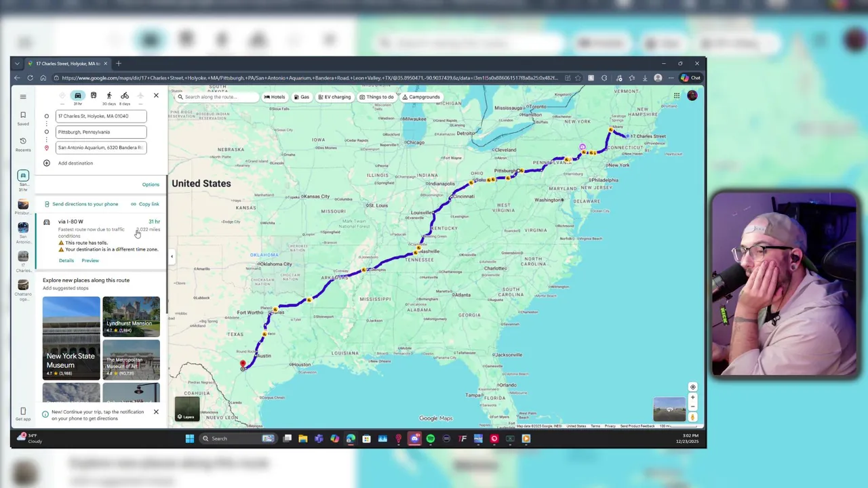Click the red destination pin on map
Viewport: 868px width, 488px height.
(243, 365)
